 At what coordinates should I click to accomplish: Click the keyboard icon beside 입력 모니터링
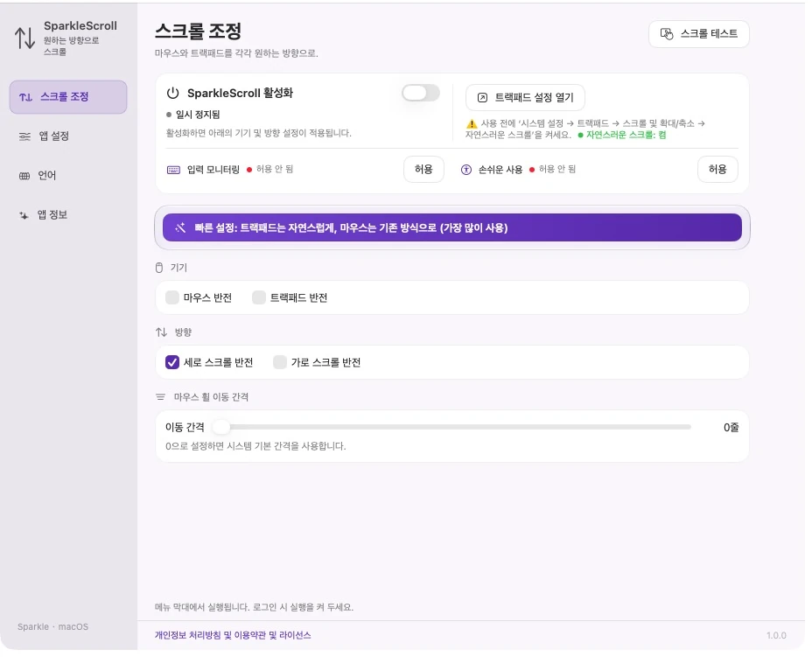(174, 171)
